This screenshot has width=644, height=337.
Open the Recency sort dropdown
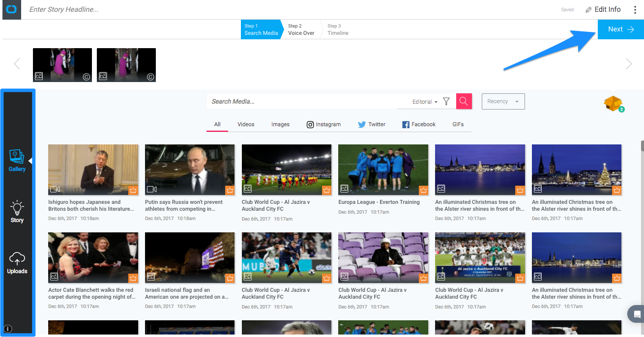tap(503, 101)
